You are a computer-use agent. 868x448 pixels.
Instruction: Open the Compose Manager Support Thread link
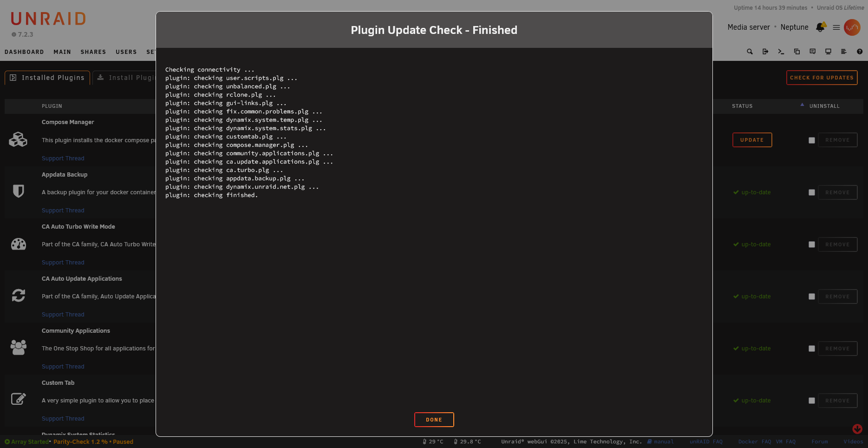click(63, 158)
